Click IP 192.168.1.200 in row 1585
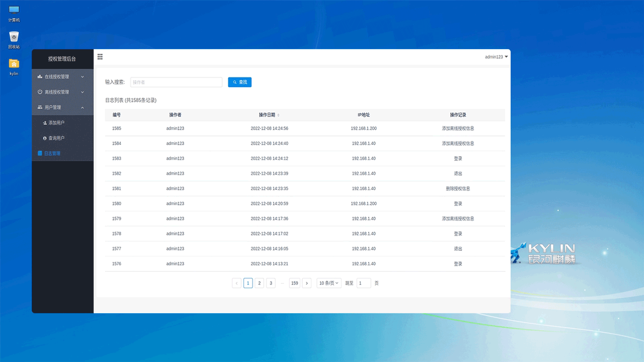The image size is (644, 362). point(364,129)
